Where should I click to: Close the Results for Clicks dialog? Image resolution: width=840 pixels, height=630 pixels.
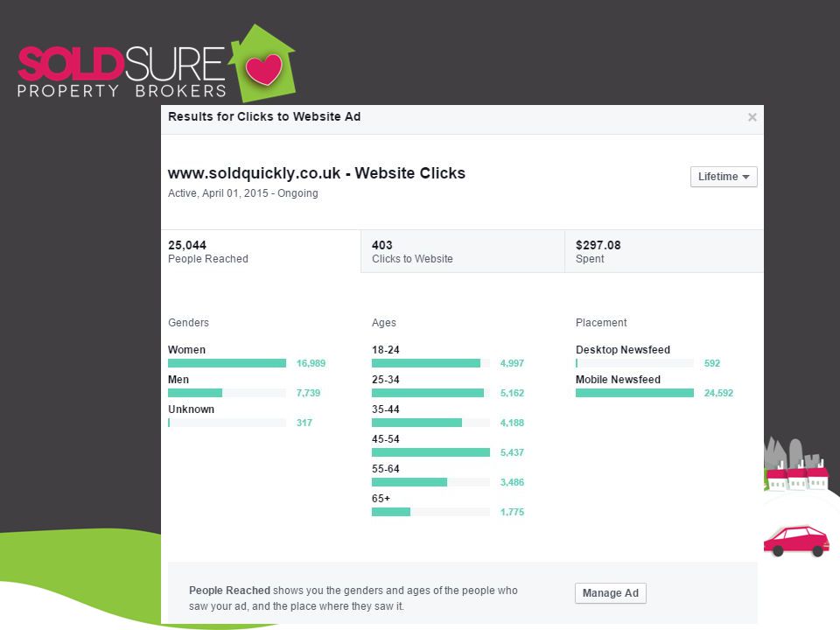pos(752,116)
